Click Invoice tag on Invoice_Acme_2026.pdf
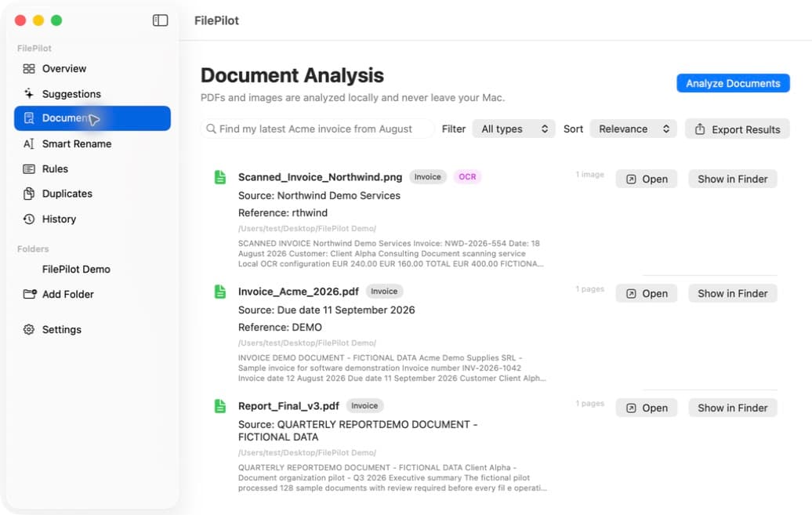The width and height of the screenshot is (812, 515). (x=384, y=291)
